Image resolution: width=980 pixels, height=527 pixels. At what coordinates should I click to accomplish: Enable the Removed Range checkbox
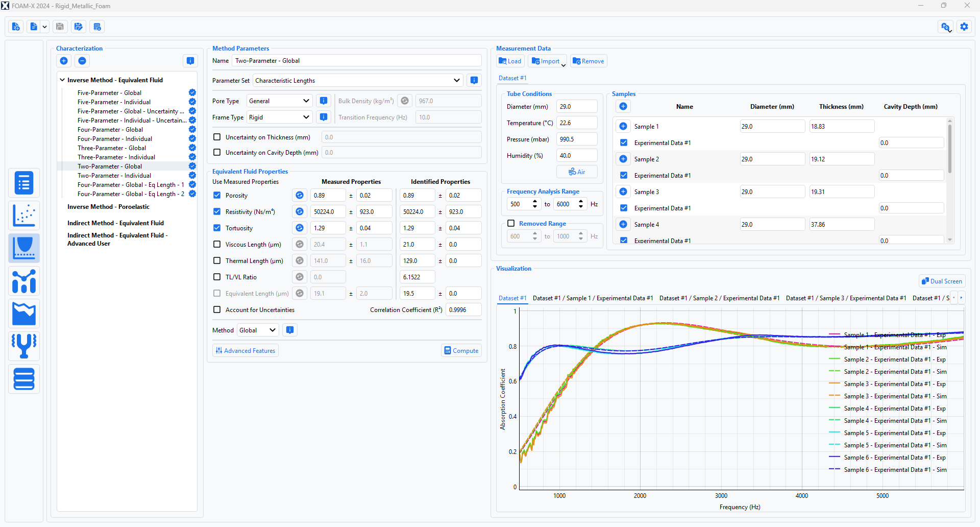tap(511, 224)
